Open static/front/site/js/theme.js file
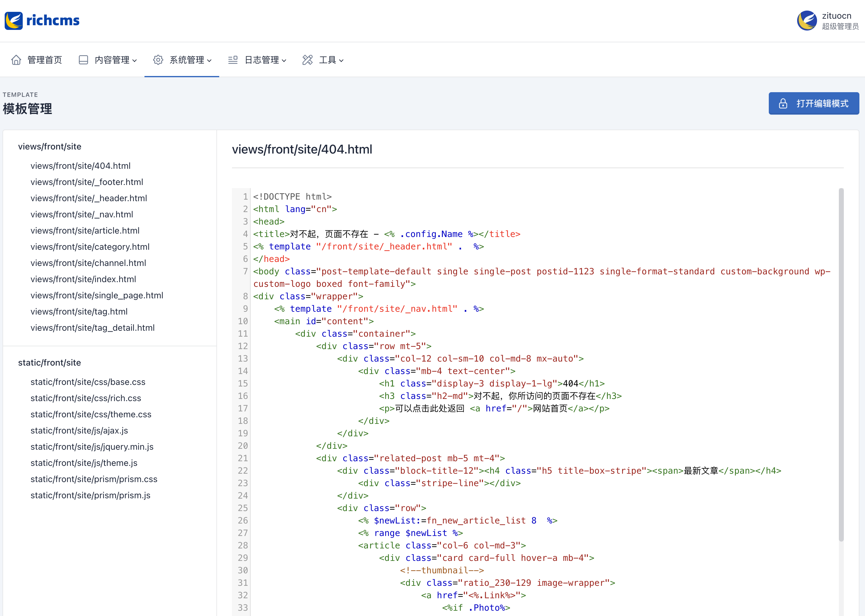865x616 pixels. (x=84, y=463)
